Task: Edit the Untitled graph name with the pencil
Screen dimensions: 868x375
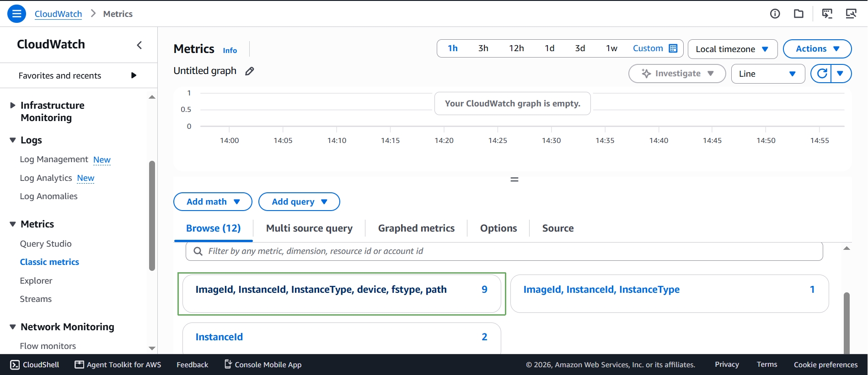Action: (249, 71)
